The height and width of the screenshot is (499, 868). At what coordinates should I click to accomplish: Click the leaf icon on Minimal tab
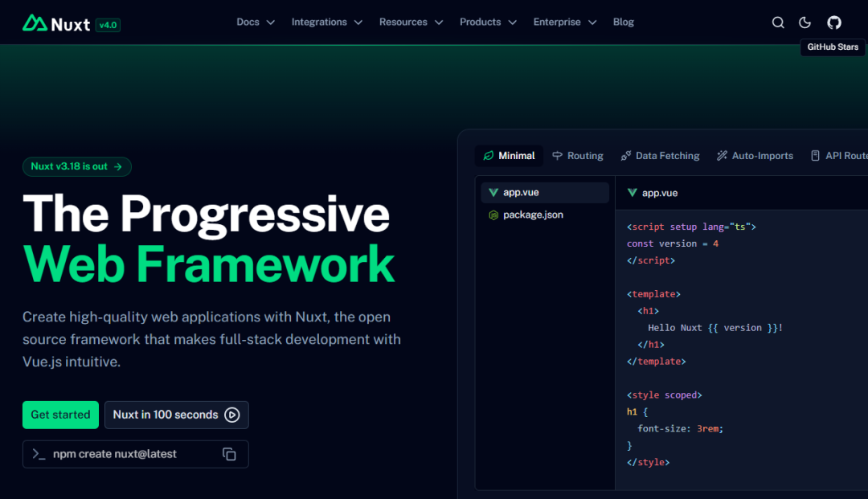[489, 156]
